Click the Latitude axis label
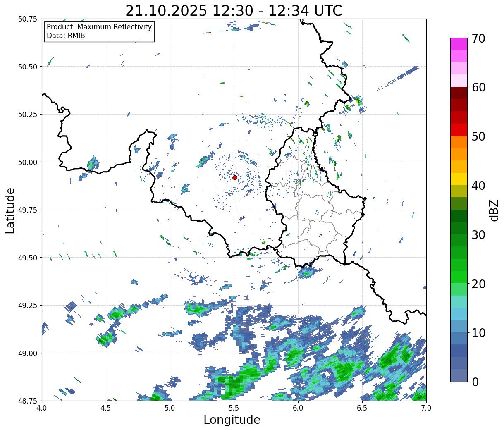This screenshot has height=430, width=504. pyautogui.click(x=10, y=210)
